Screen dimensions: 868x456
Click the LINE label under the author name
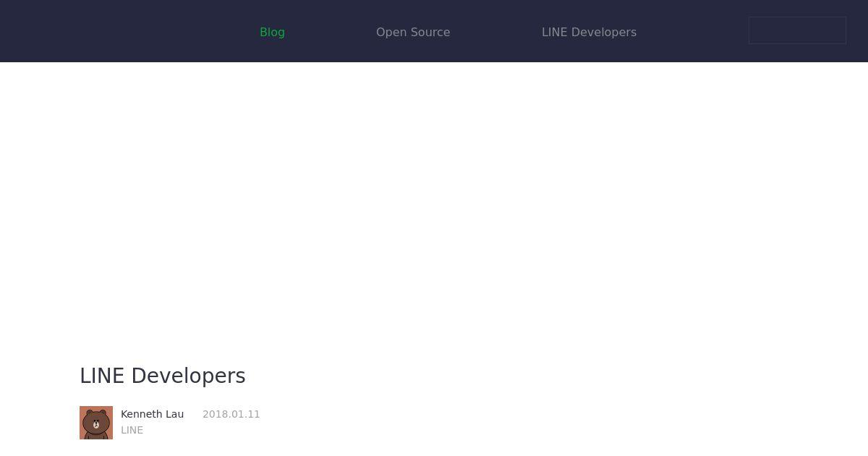pos(132,430)
